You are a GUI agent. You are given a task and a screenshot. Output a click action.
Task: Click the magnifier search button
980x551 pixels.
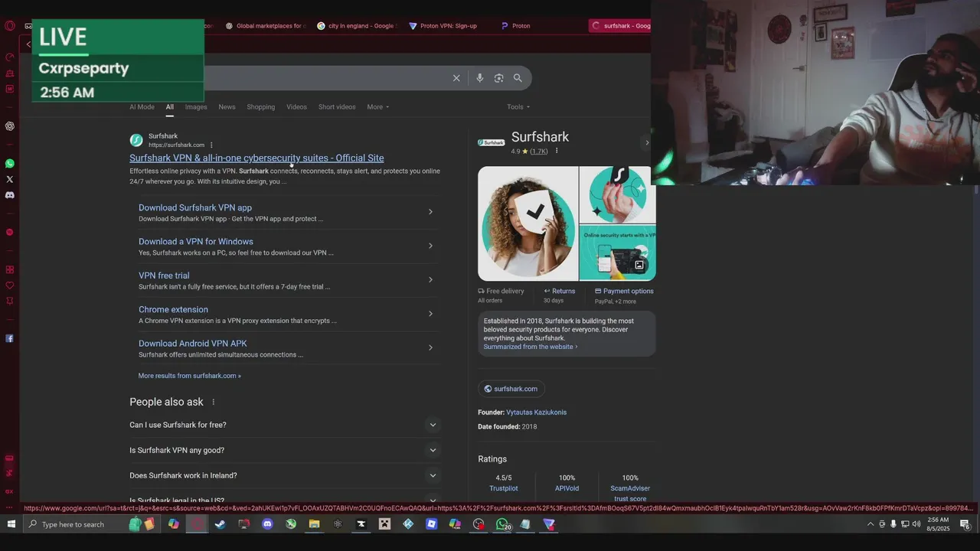point(518,78)
